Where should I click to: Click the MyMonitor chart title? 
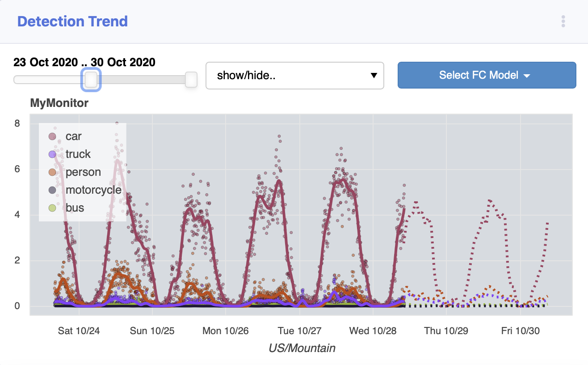59,103
